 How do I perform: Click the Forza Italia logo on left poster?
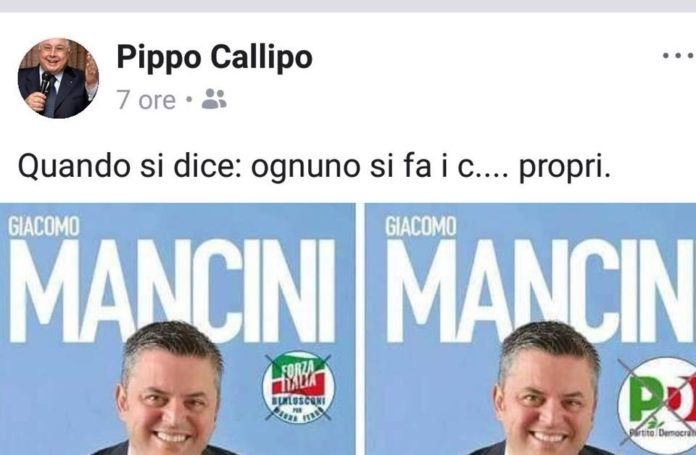(298, 387)
